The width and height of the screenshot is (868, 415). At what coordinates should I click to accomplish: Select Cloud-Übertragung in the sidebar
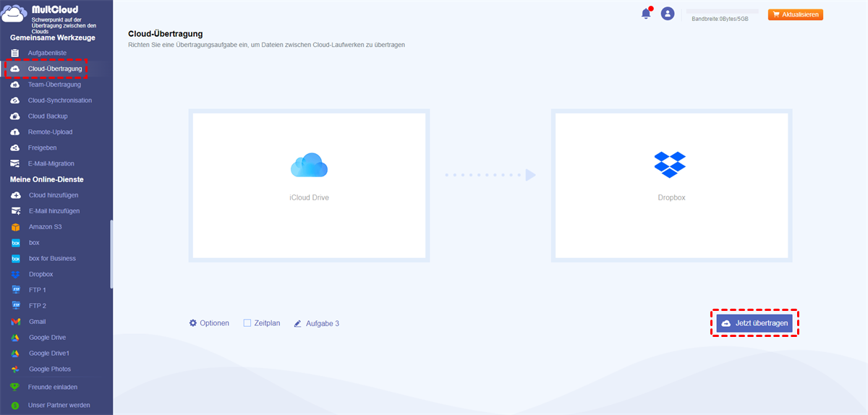56,69
